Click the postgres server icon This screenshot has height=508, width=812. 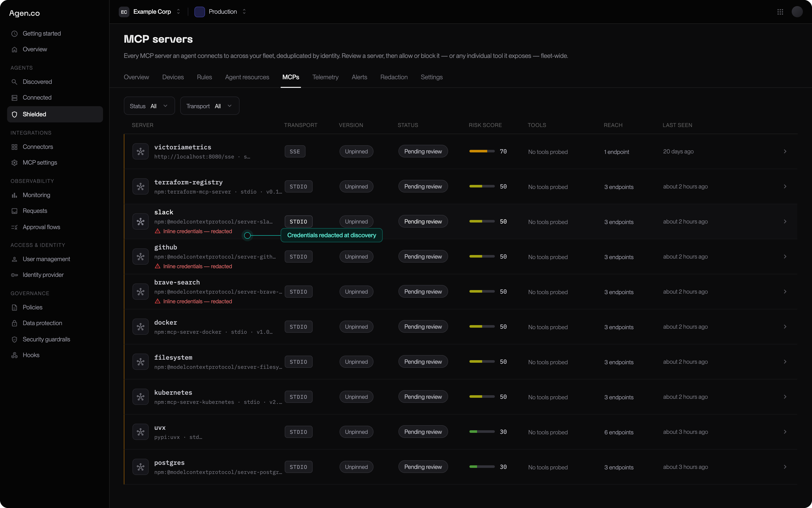tap(141, 467)
